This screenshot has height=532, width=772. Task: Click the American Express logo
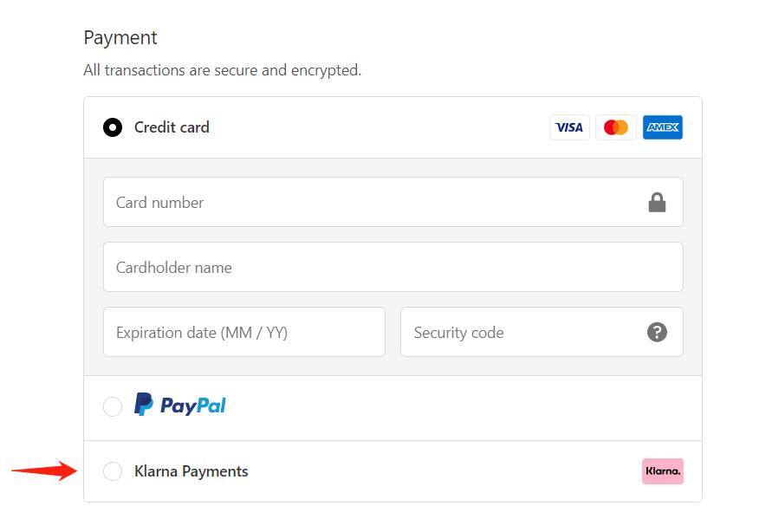coord(663,127)
